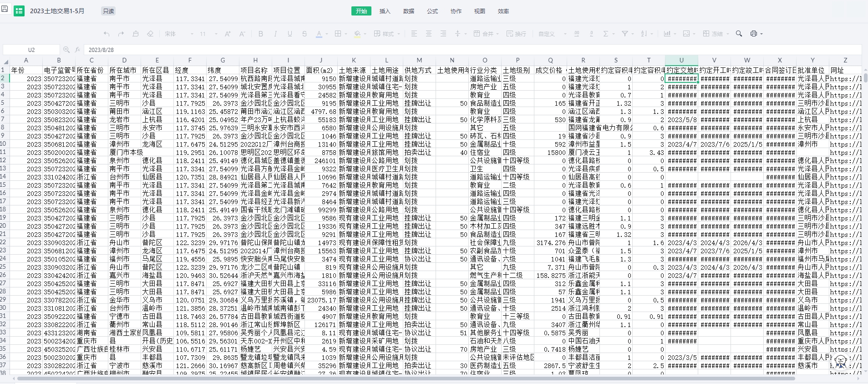Screen dimensions: 868x384
Task: Open the 样式 styles dropdown
Action: [387, 34]
